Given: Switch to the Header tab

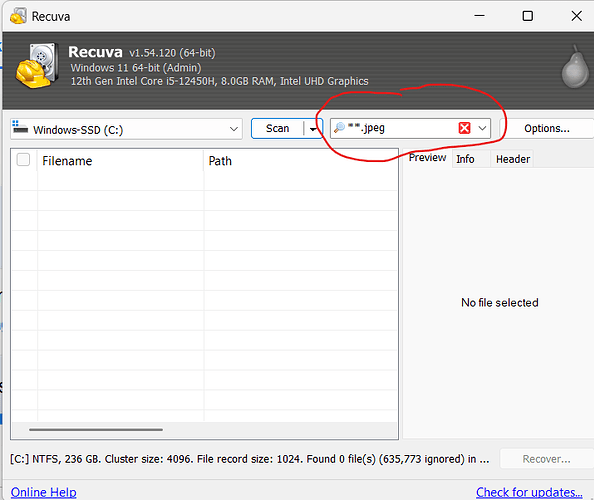Looking at the screenshot, I should (x=513, y=159).
